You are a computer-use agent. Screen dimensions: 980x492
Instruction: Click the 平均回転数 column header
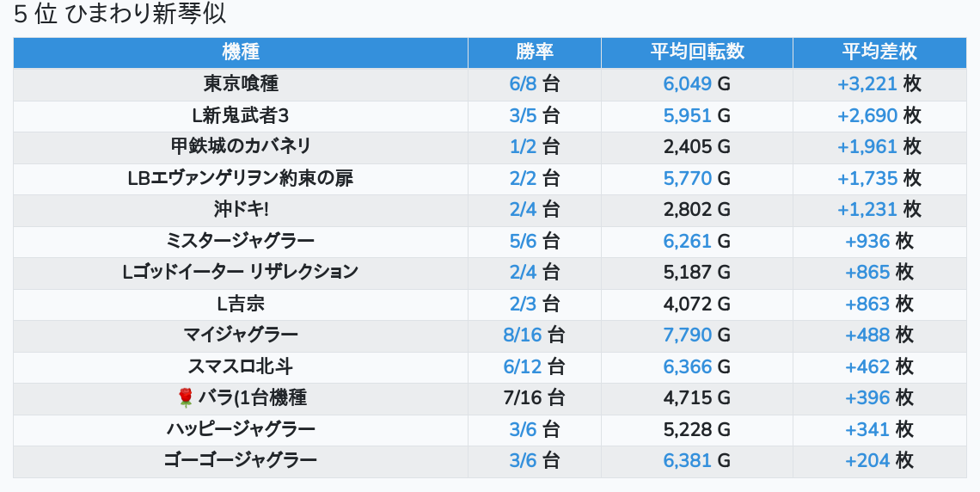(x=697, y=52)
